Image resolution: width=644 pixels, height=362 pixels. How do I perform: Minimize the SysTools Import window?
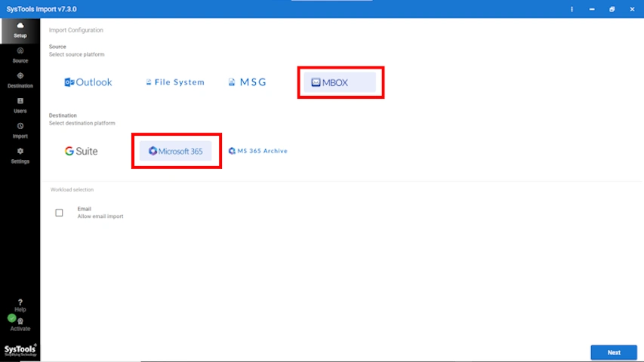coord(592,9)
